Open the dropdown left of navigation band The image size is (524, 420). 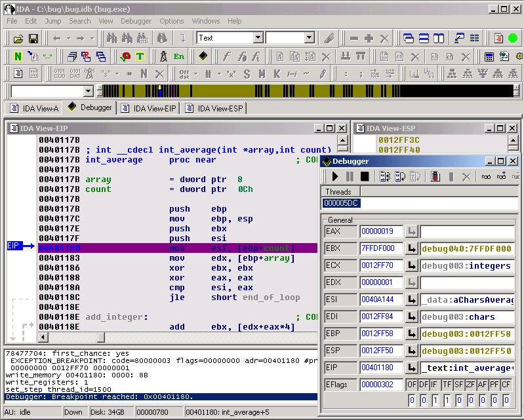pyautogui.click(x=88, y=91)
